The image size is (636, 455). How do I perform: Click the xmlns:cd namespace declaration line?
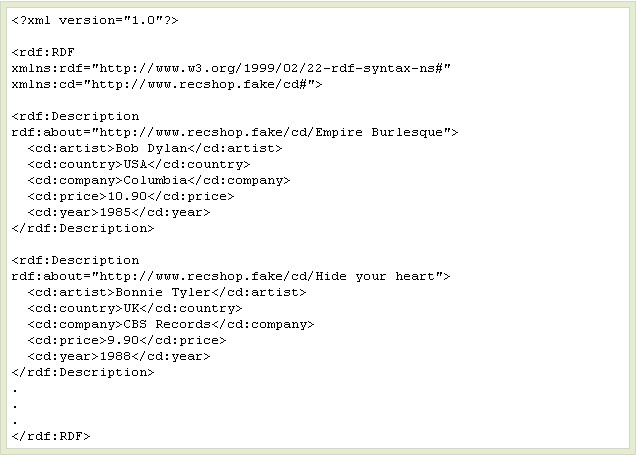click(166, 84)
